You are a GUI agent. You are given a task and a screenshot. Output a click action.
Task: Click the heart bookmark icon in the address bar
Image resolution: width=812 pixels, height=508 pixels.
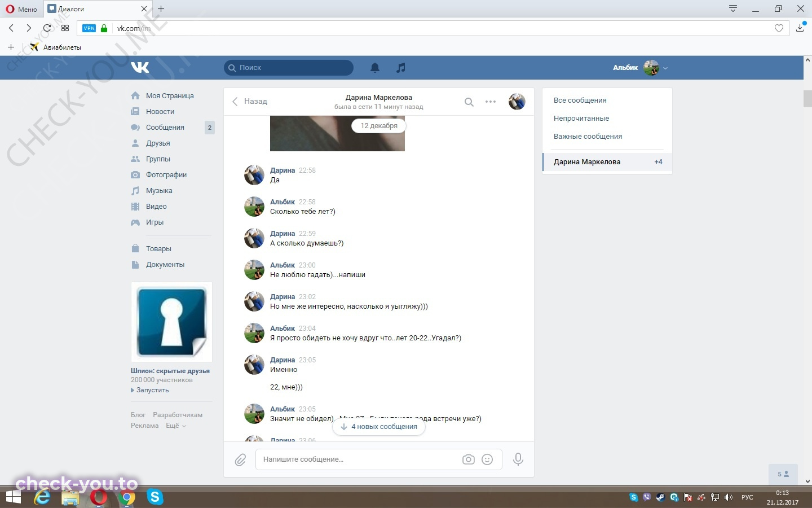779,28
